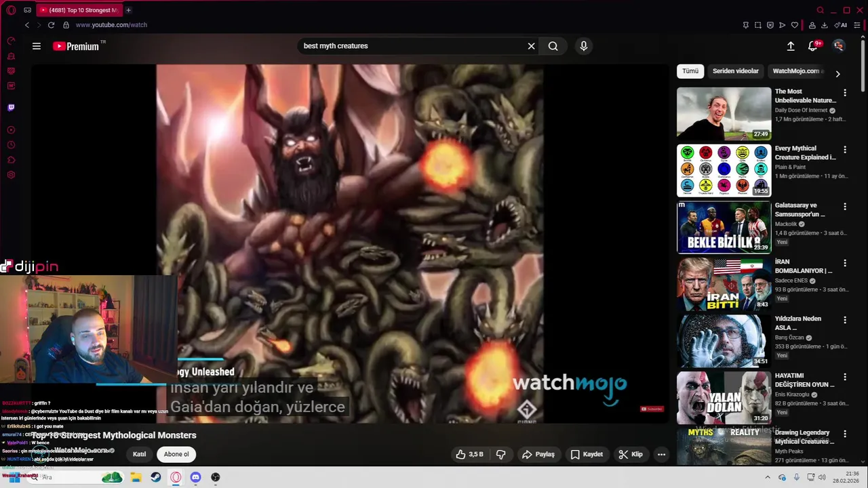Subscribe with the Abone ol button
Image resolution: width=868 pixels, height=488 pixels.
(x=176, y=454)
